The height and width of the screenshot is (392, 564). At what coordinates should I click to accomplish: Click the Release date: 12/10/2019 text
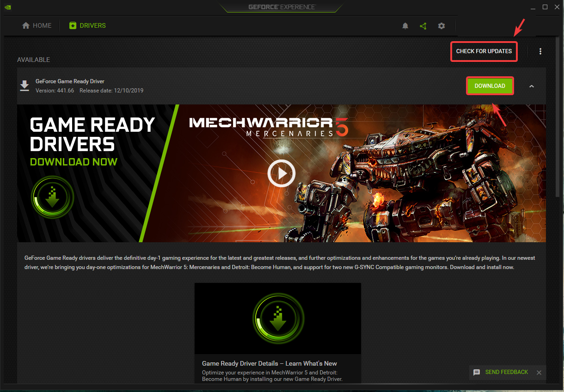(111, 91)
